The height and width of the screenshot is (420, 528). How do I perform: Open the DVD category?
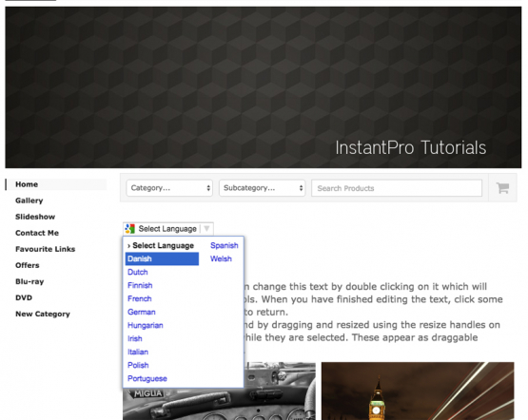[24, 297]
